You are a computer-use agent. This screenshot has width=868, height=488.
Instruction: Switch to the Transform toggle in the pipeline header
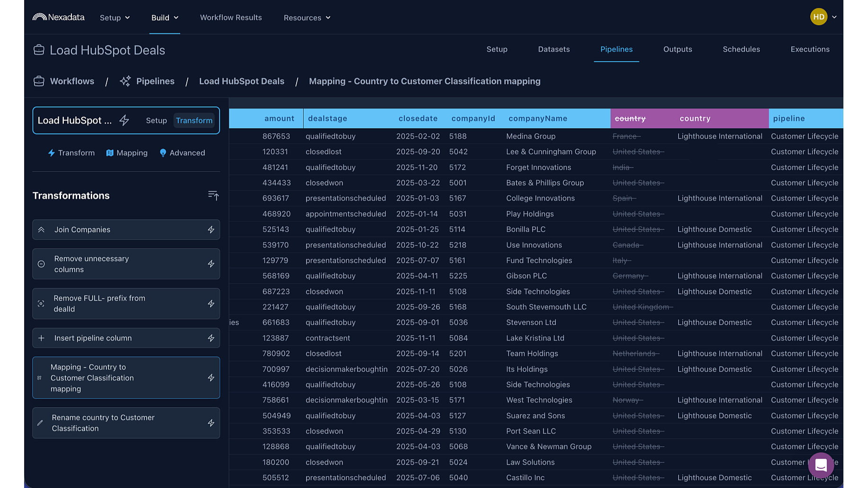pos(194,121)
